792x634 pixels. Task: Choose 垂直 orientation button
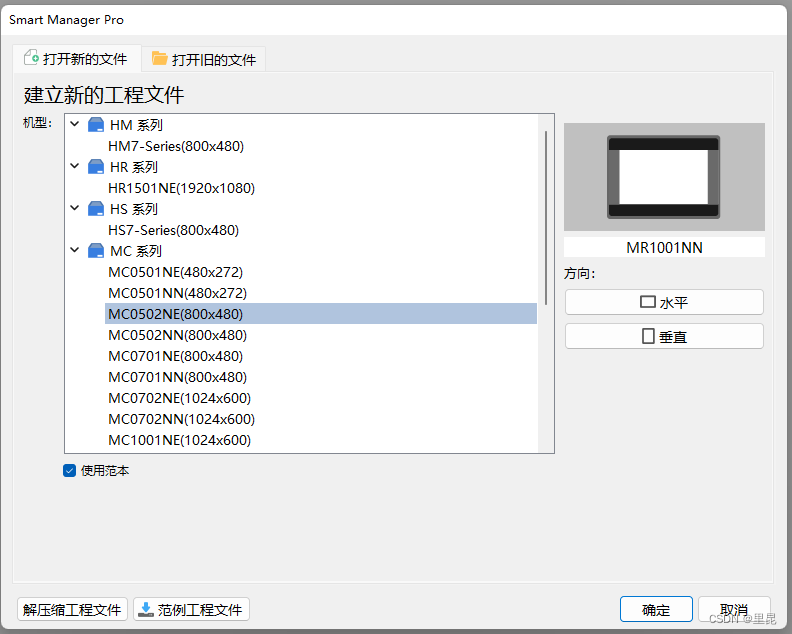coord(664,336)
